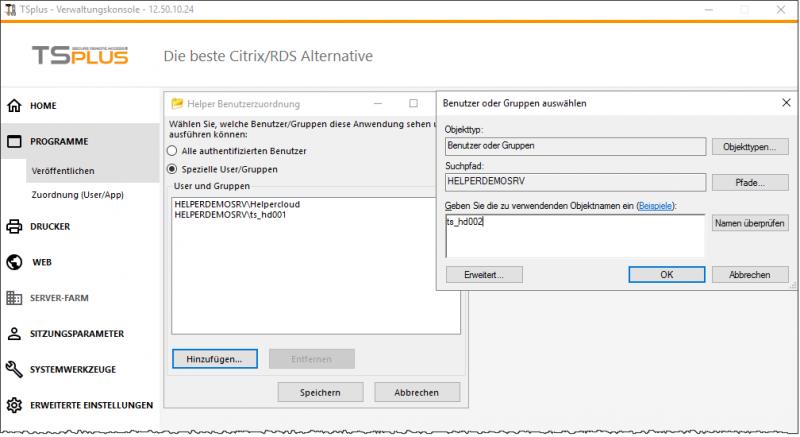Click the object name text field
800x437 pixels.
(574, 234)
